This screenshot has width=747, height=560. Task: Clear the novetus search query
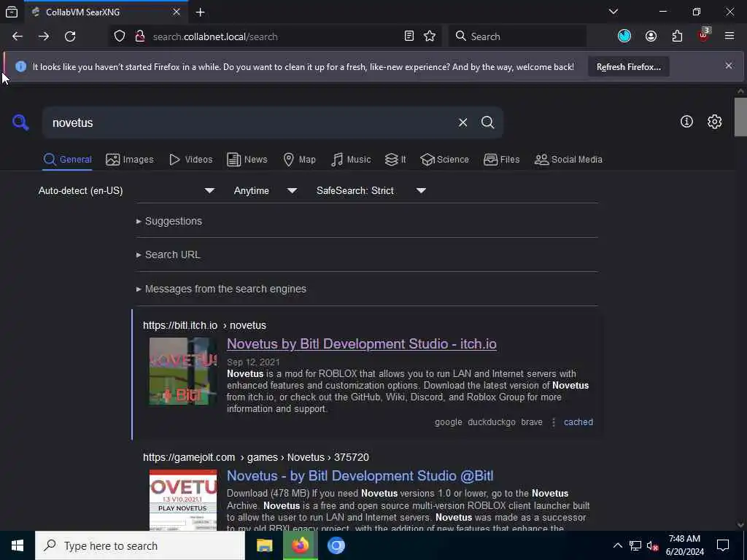point(462,122)
